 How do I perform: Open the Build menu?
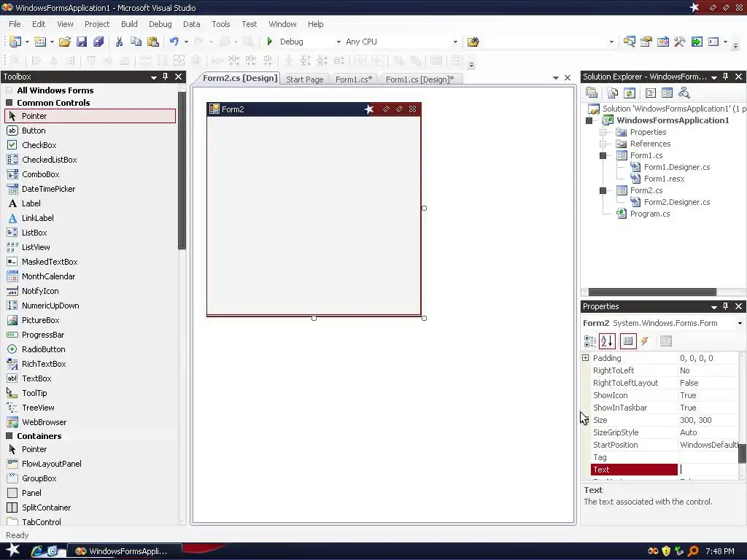click(x=129, y=24)
